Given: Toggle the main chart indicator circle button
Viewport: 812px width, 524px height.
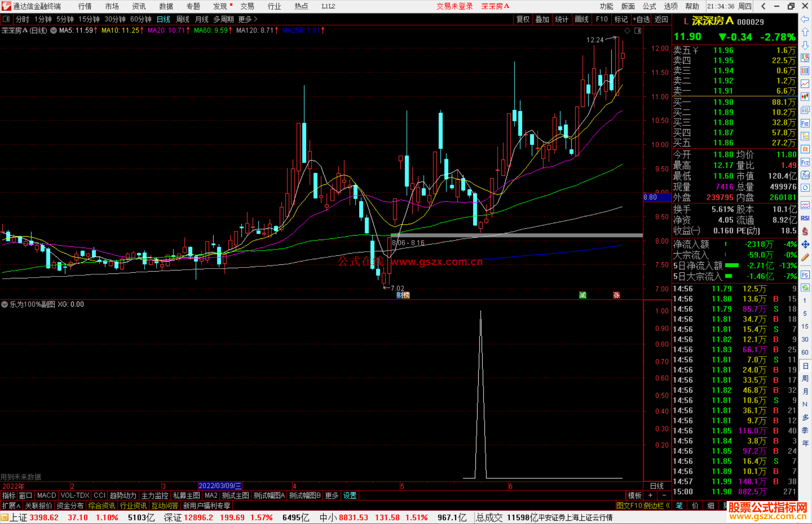Looking at the screenshot, I should coord(54,30).
